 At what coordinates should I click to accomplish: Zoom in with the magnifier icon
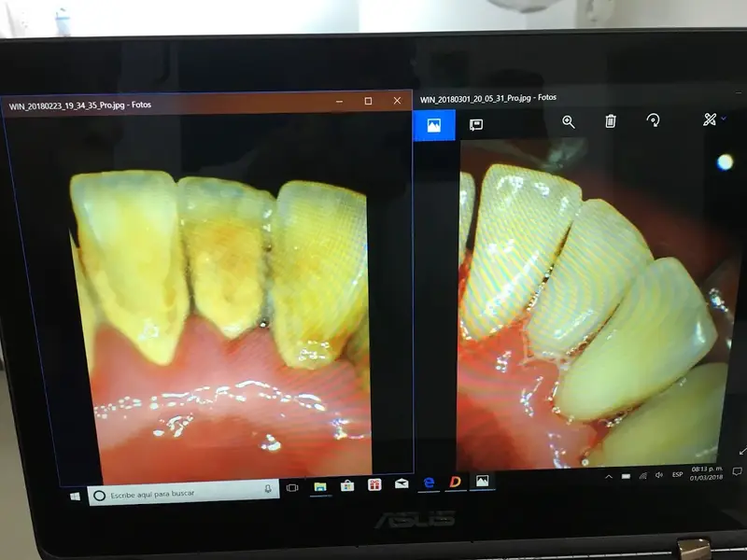[568, 121]
